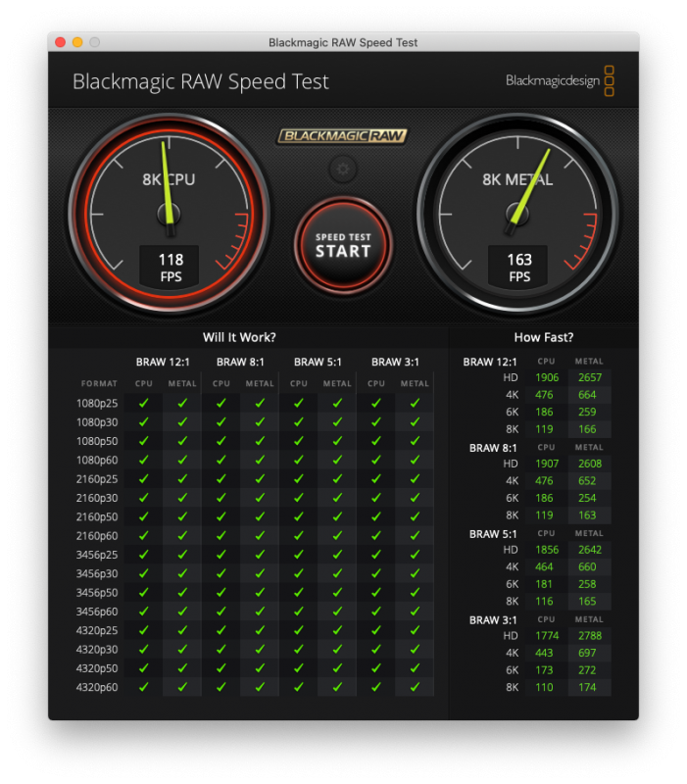This screenshot has height=784, width=687.
Task: Select BRAW 12:1 8K METAL value 166
Action: click(587, 429)
